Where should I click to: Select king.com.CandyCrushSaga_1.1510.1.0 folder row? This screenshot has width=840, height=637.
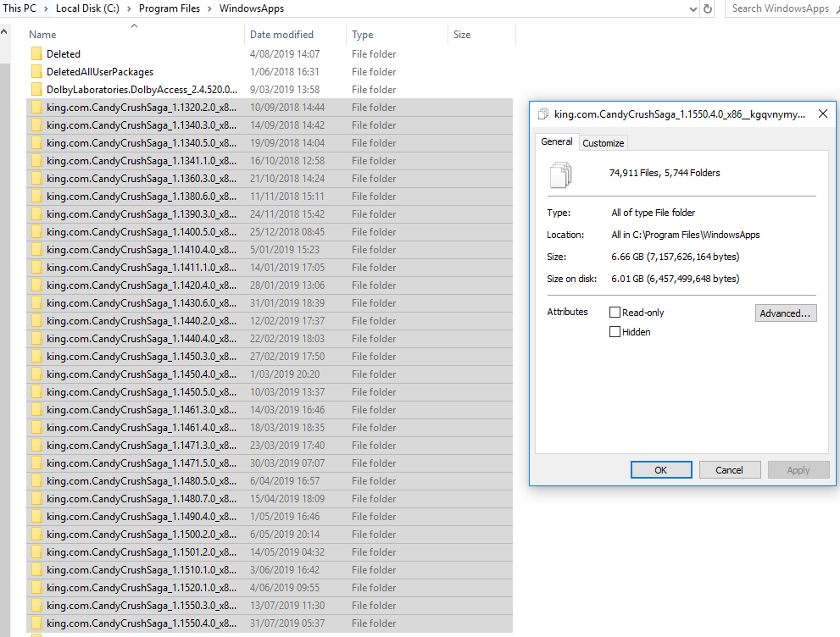pyautogui.click(x=270, y=569)
